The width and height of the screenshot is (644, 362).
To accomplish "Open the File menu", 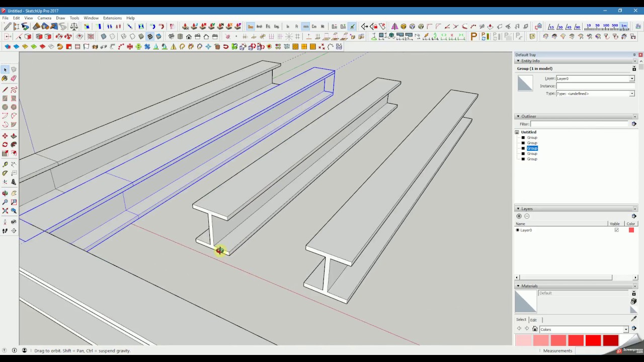I will coord(5,18).
